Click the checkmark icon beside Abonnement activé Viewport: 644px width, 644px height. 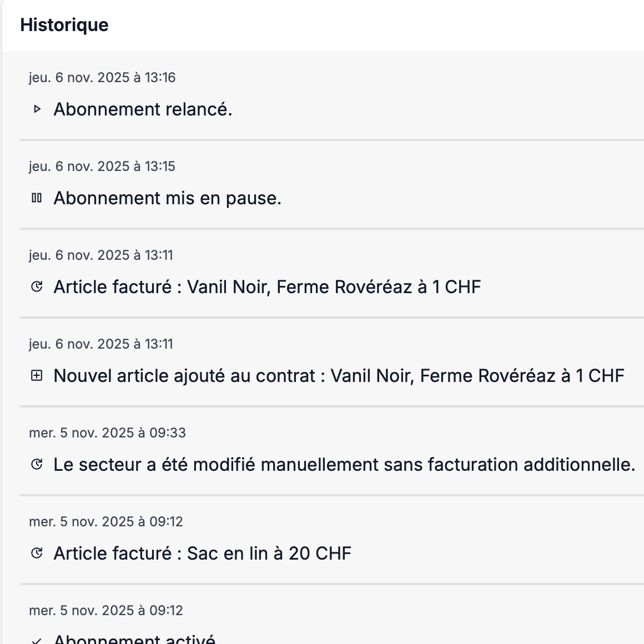tap(37, 641)
